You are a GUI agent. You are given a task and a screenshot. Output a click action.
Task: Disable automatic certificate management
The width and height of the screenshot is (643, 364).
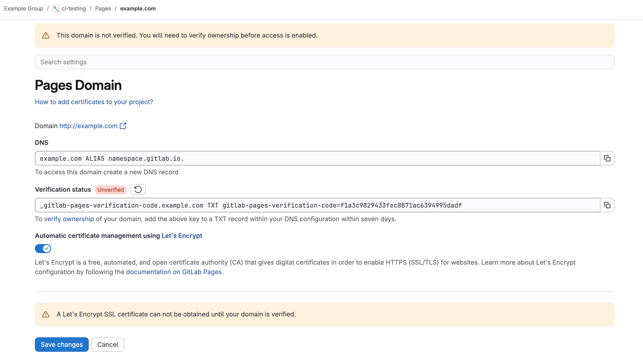43,249
